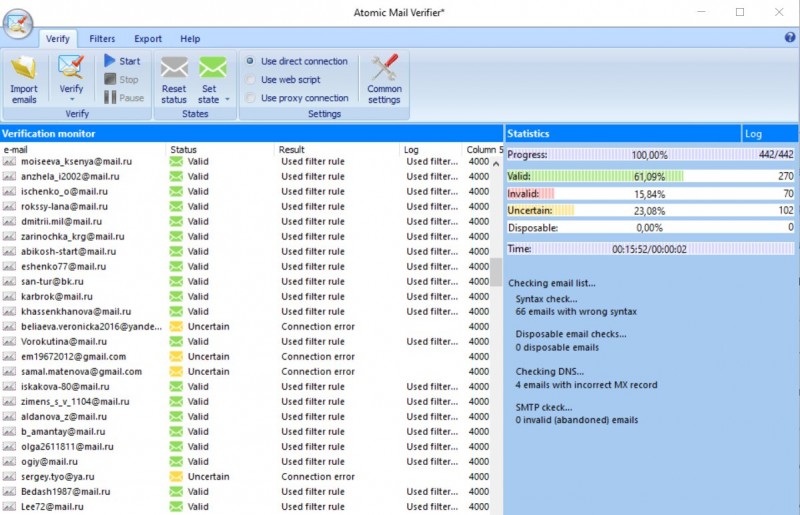The height and width of the screenshot is (515, 800).
Task: Click Connection error result for sergey.tyo@ya.ru
Action: [x=318, y=476]
